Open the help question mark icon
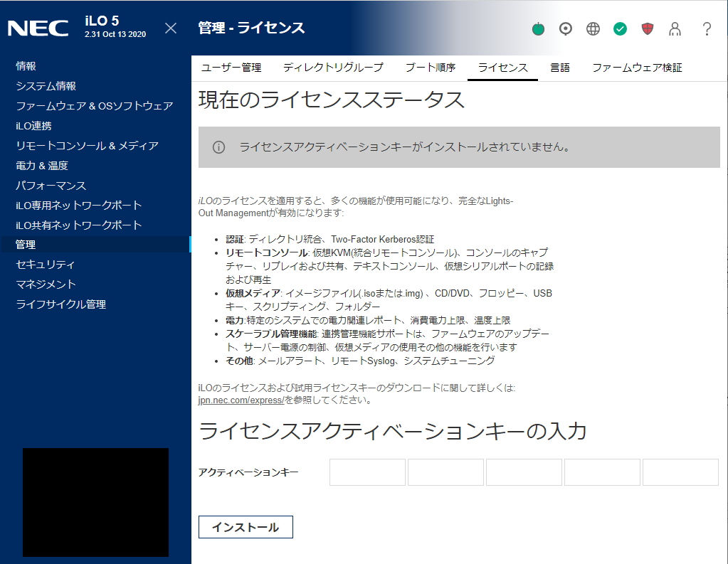 click(x=707, y=28)
